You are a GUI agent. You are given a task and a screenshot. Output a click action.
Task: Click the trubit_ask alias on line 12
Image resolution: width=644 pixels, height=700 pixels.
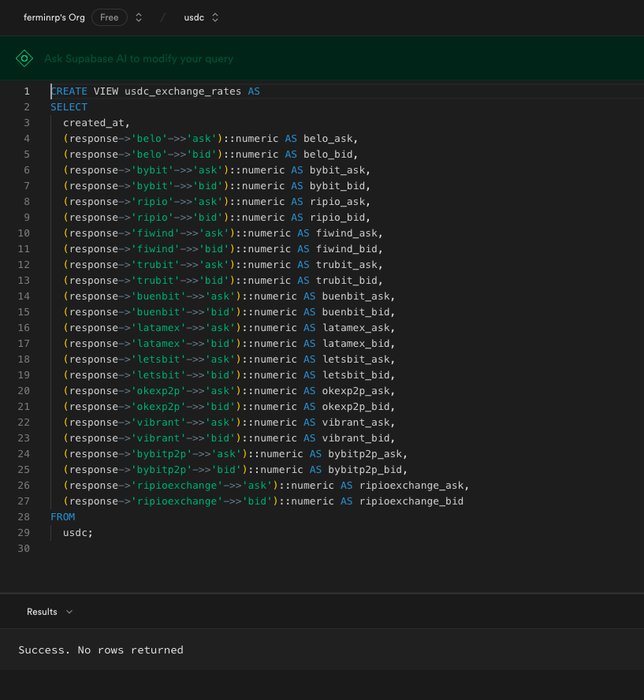pos(347,265)
